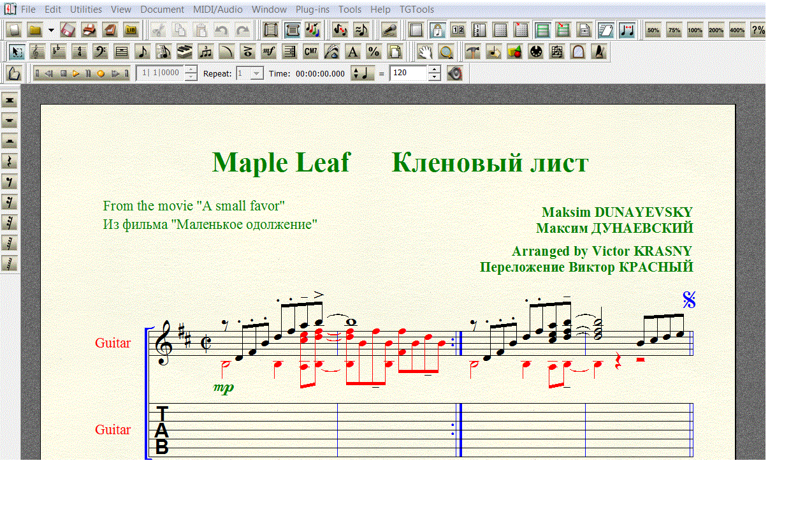Screen dimensions: 812x521
Task: Select the Articulation tool
Action: (x=247, y=52)
